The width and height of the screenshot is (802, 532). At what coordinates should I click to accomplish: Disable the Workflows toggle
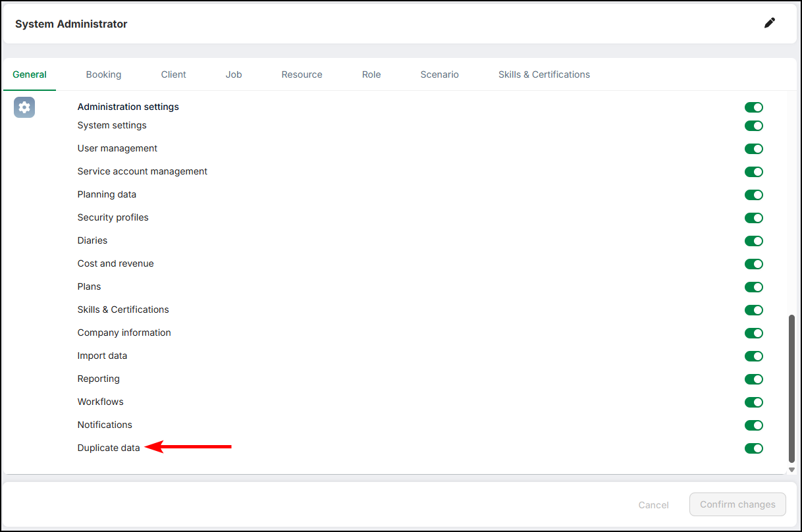(x=753, y=402)
